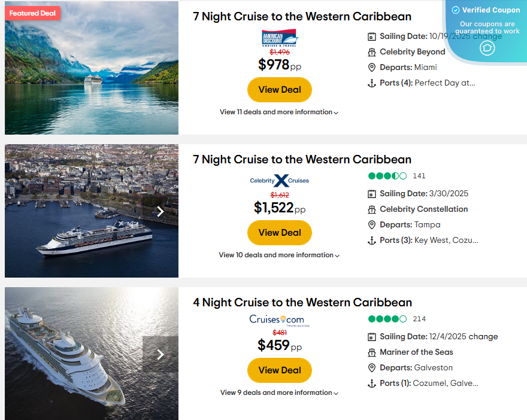
Task: Expand the View 11 deals and more information section
Action: pyautogui.click(x=280, y=112)
